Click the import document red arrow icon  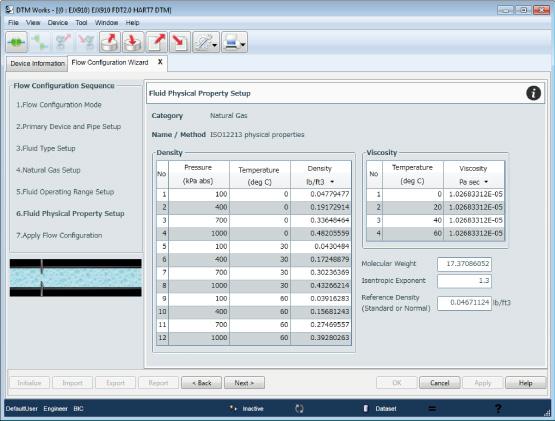(x=180, y=42)
